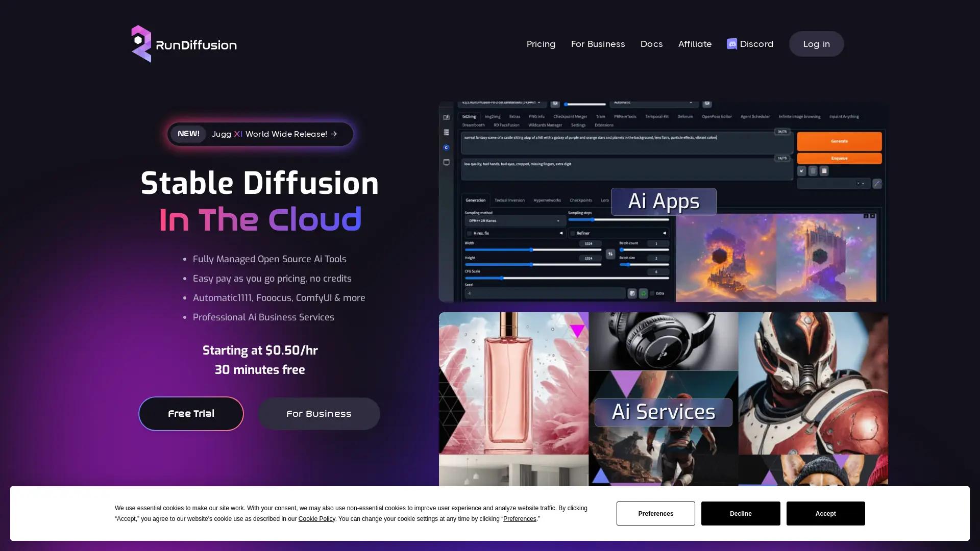The height and width of the screenshot is (551, 980).
Task: Switch to the Textual Inversion tab
Action: pos(509,200)
